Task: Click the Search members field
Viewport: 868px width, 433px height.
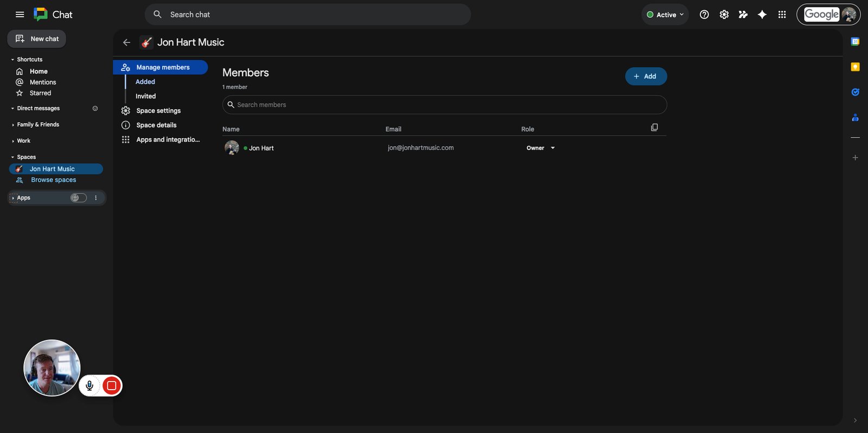Action: coord(444,105)
